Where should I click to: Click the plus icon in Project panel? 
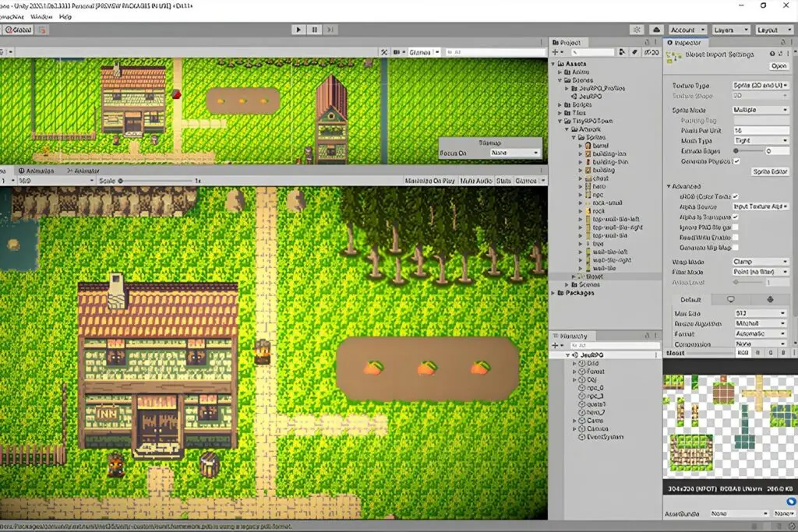point(556,53)
